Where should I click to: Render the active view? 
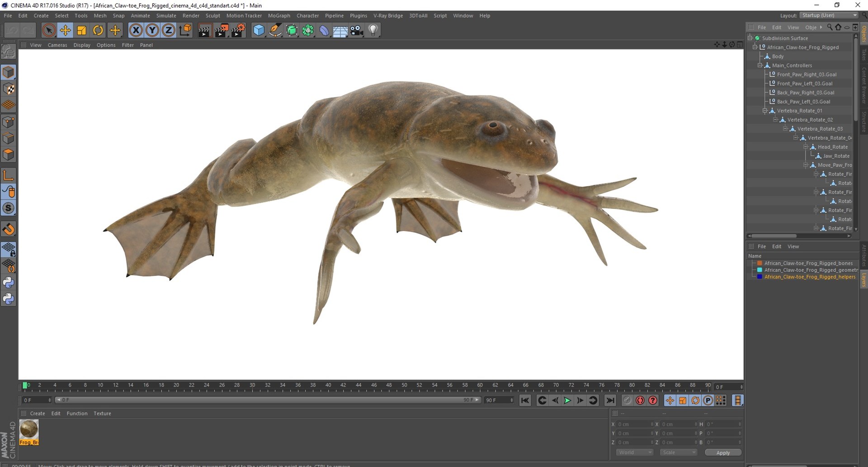tap(204, 30)
